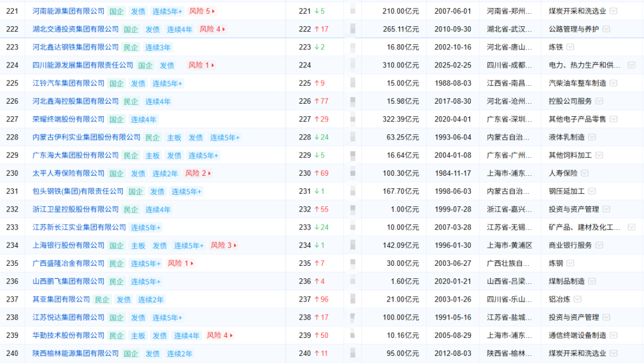The image size is (644, 363).
Task: Click capital value 322.39亿元
Action: [401, 119]
